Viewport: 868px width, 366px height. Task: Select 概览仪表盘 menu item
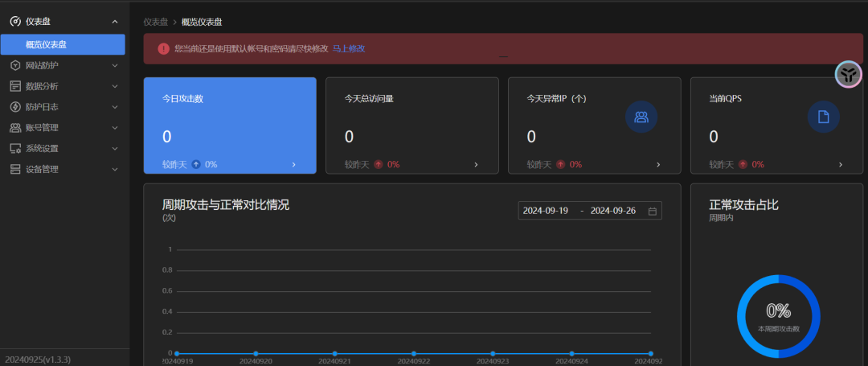tap(63, 44)
